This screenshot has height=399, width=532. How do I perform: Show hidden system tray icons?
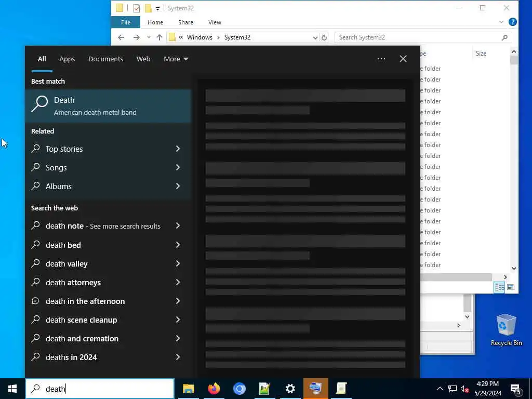(440, 389)
